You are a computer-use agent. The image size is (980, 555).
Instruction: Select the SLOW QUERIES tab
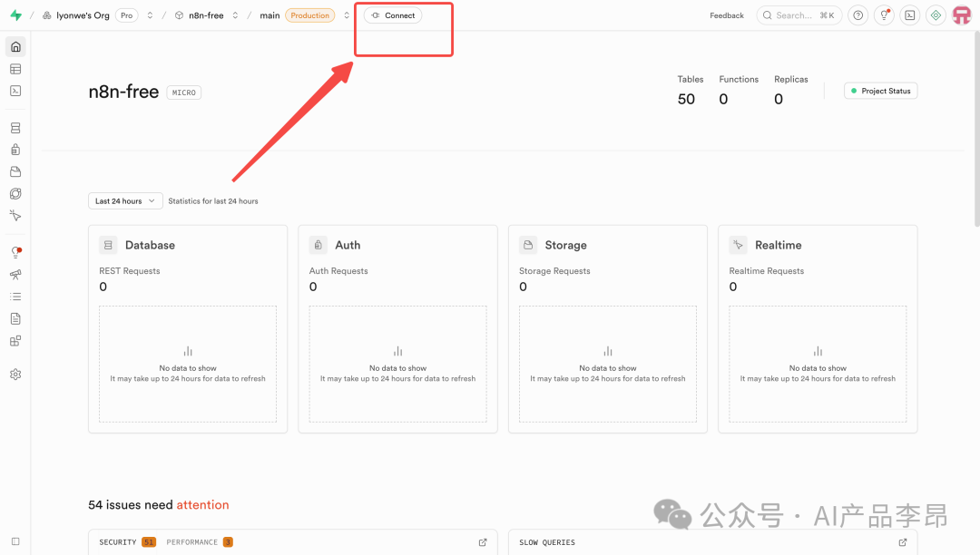click(547, 542)
